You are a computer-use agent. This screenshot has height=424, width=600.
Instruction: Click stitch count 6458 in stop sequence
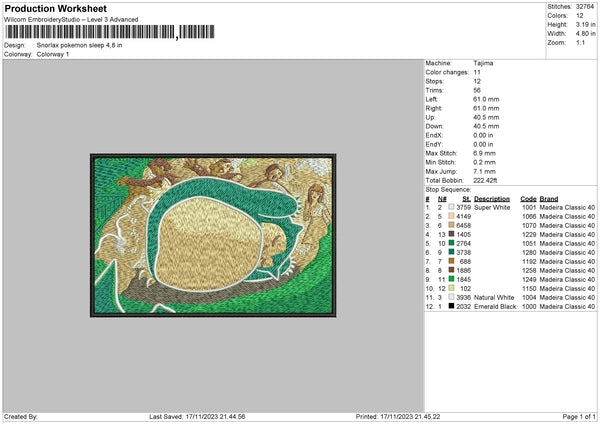pos(463,225)
